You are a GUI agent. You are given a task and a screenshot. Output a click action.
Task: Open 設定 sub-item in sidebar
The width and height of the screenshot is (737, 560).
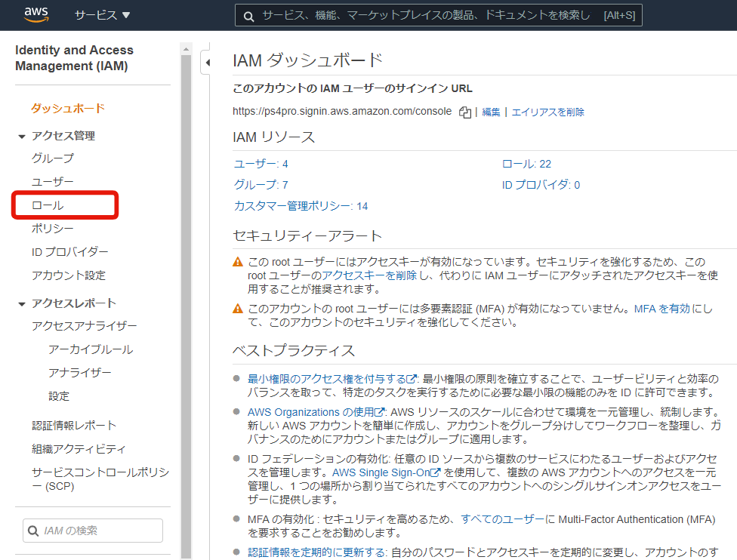tap(59, 396)
